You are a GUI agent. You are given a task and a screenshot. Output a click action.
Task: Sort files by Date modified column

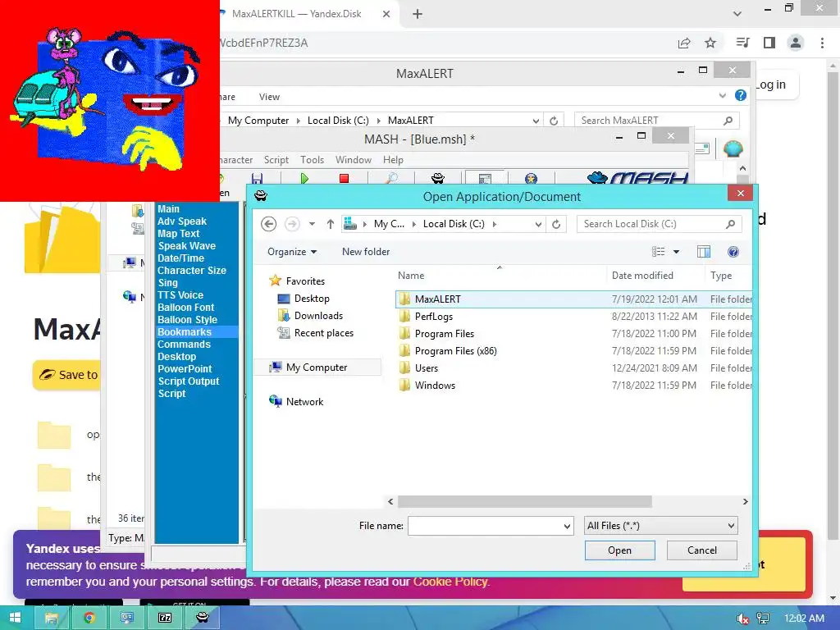[x=642, y=276]
